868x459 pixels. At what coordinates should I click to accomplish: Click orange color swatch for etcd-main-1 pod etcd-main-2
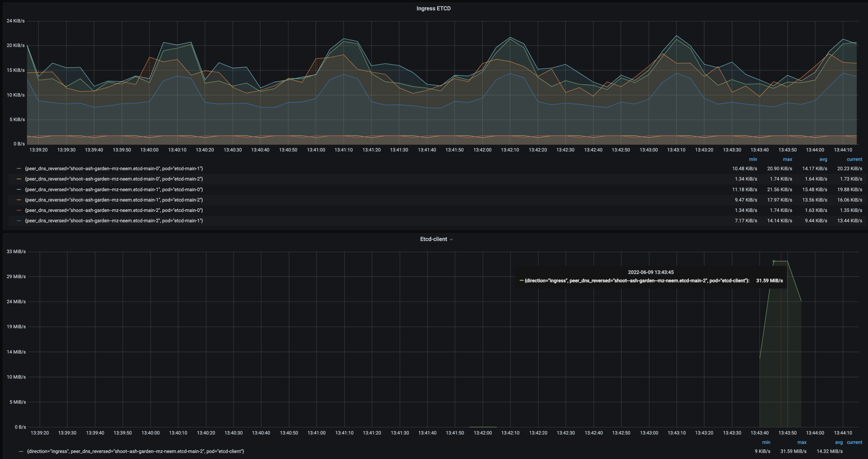click(19, 200)
